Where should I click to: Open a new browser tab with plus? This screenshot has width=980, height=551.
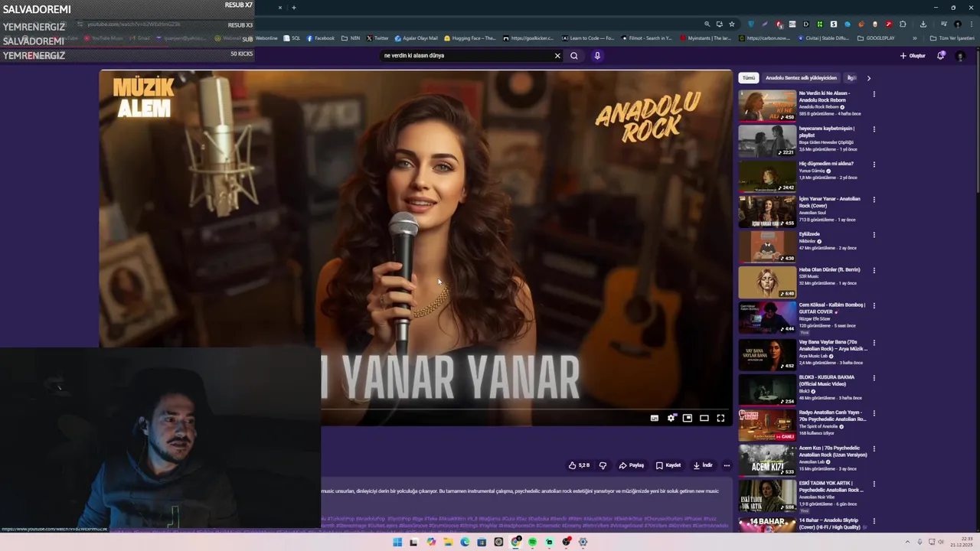[x=294, y=8]
